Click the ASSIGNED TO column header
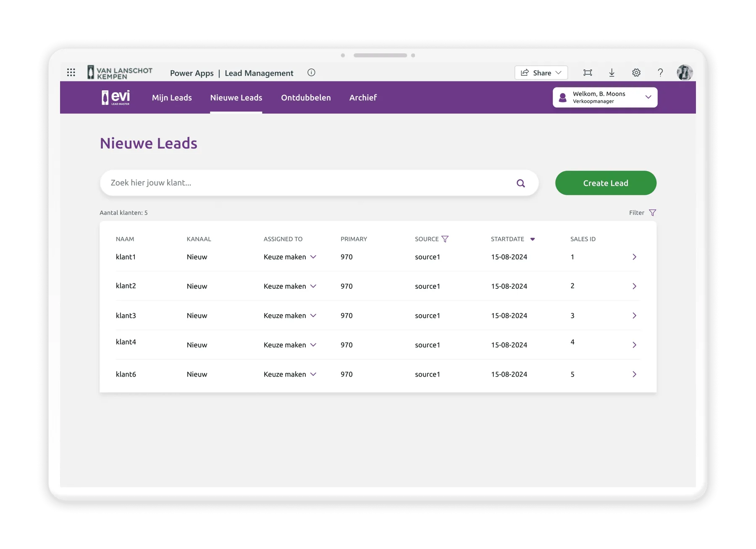 pyautogui.click(x=283, y=239)
